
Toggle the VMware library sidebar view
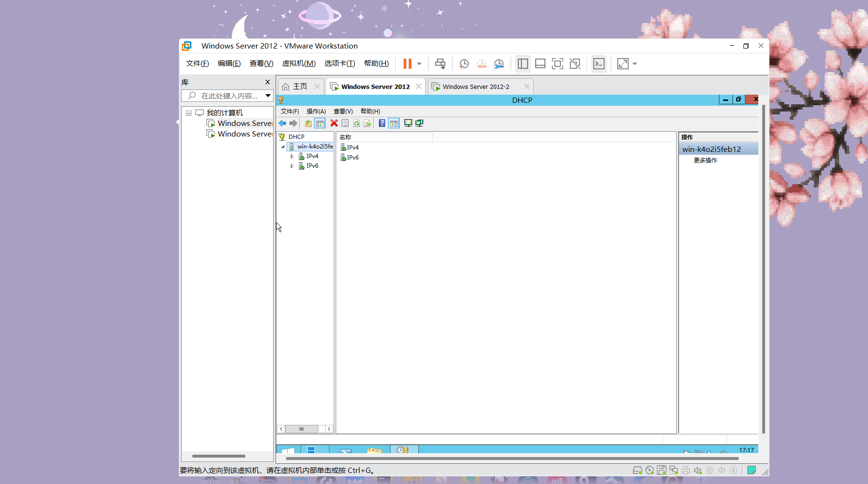tap(523, 64)
